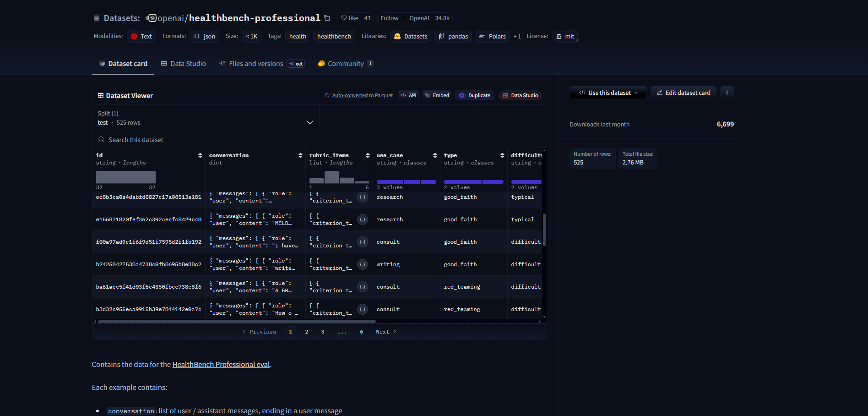
Task: Click the Datasets stack icon in header
Action: [x=97, y=18]
